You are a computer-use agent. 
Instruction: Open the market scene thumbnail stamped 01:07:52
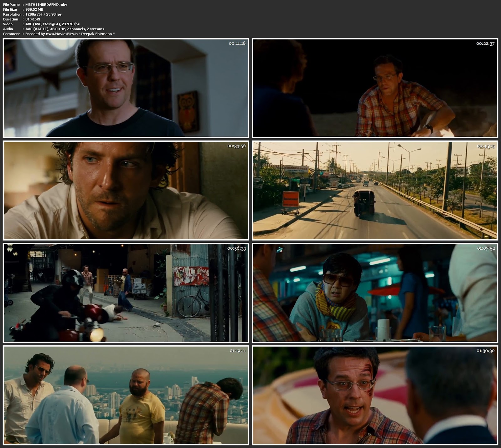[375, 293]
